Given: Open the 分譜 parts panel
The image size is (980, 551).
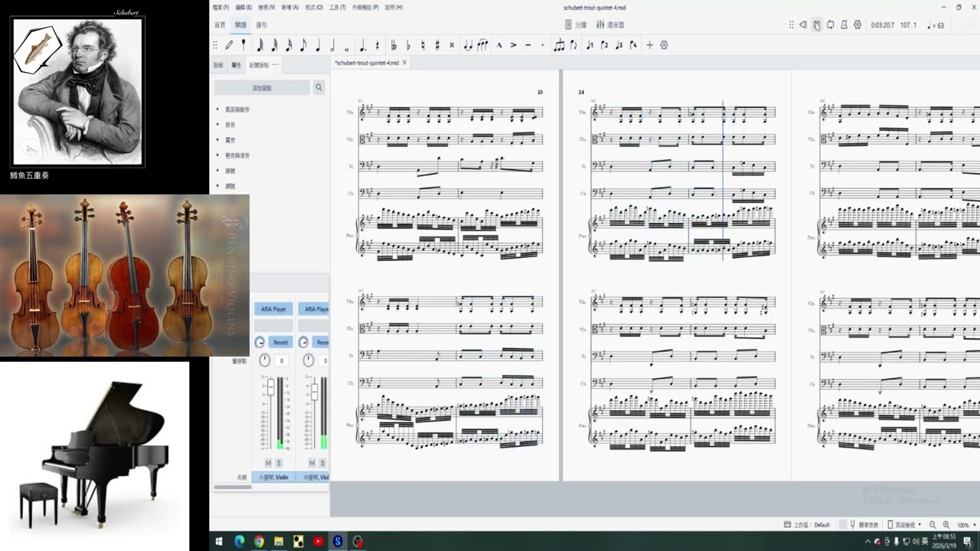Looking at the screenshot, I should pos(575,25).
